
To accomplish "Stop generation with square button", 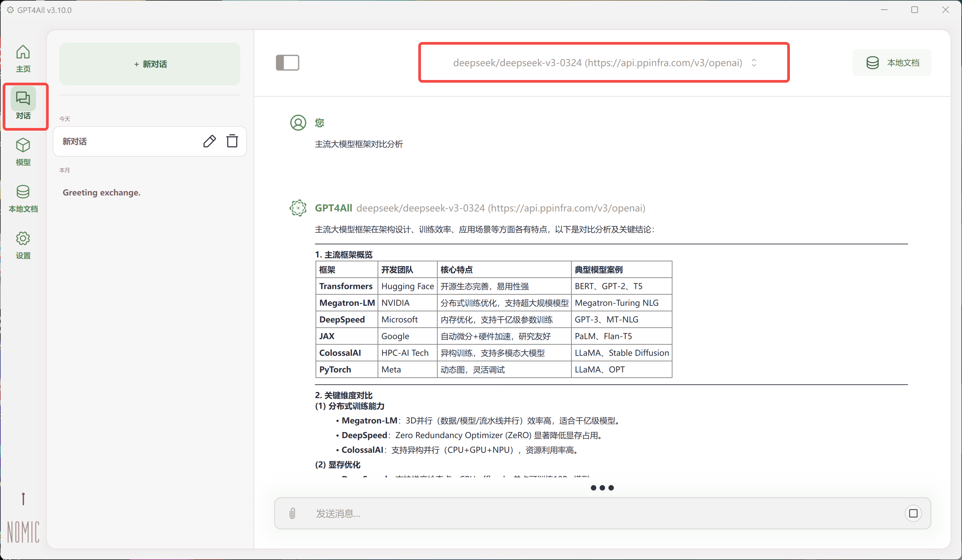I will click(x=913, y=513).
